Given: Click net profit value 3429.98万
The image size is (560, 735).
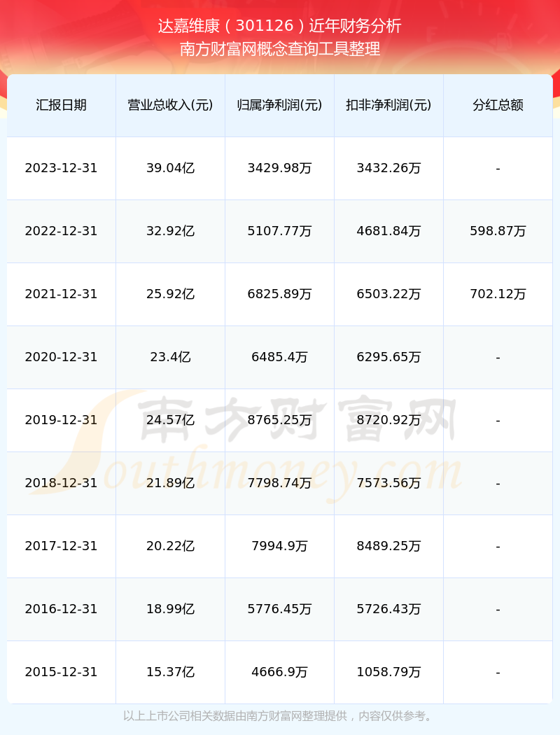Looking at the screenshot, I should coord(280,168).
